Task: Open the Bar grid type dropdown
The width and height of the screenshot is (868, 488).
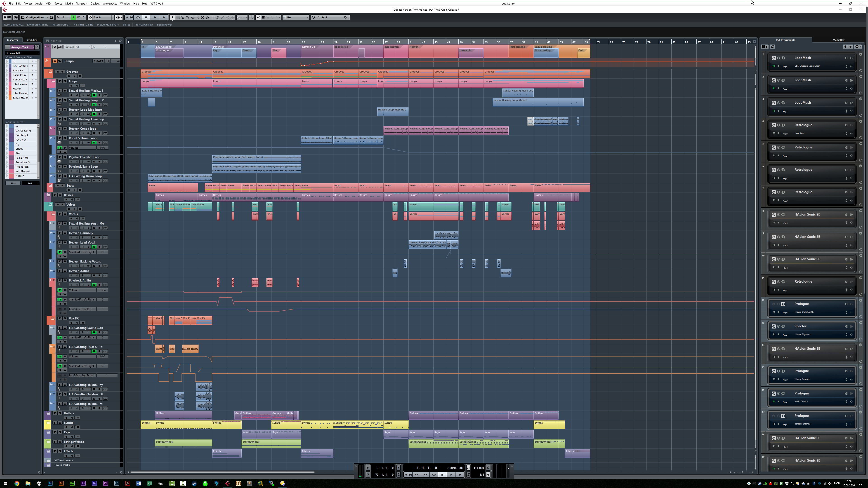Action: (296, 18)
